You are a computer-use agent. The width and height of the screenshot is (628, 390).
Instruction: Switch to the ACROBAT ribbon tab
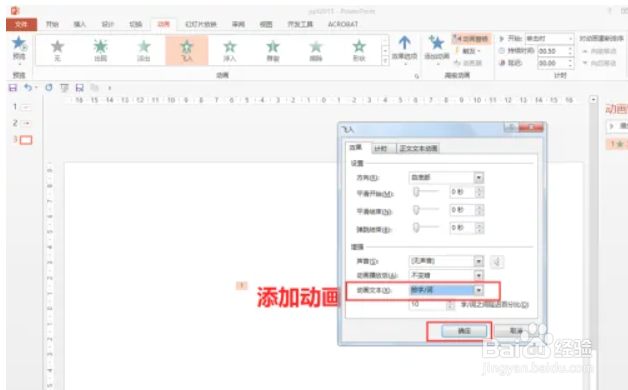(343, 24)
